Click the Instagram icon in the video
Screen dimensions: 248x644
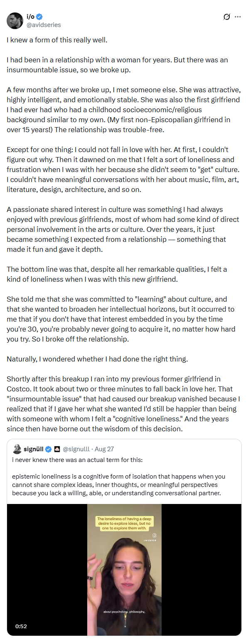pyautogui.click(x=154, y=536)
